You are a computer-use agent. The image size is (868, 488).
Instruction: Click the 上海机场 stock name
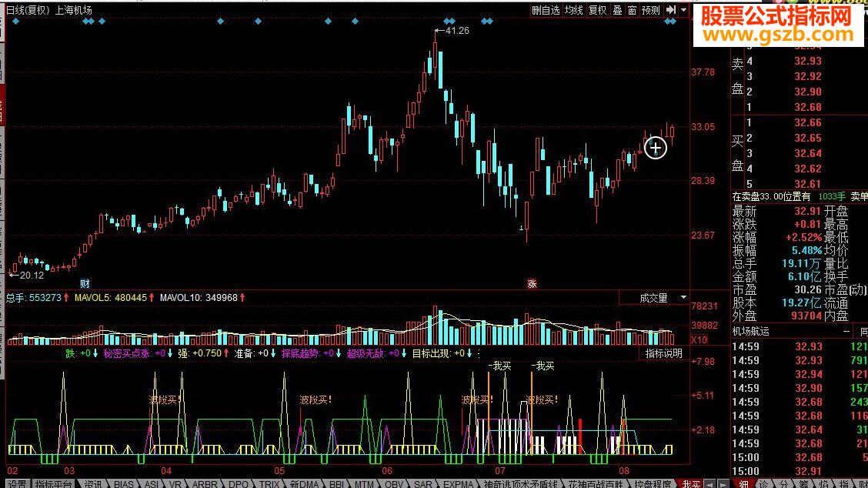[x=74, y=10]
